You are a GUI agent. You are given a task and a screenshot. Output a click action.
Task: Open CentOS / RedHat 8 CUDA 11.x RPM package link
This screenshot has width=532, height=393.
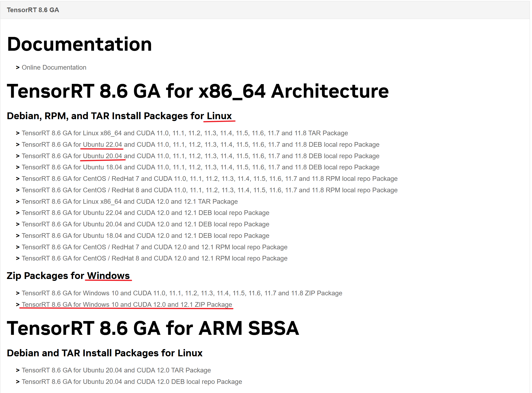pos(209,190)
